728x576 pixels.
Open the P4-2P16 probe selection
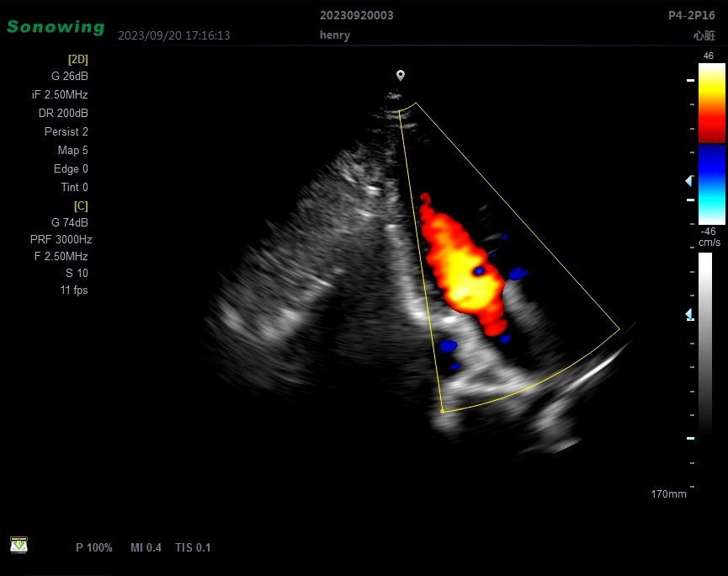[691, 15]
